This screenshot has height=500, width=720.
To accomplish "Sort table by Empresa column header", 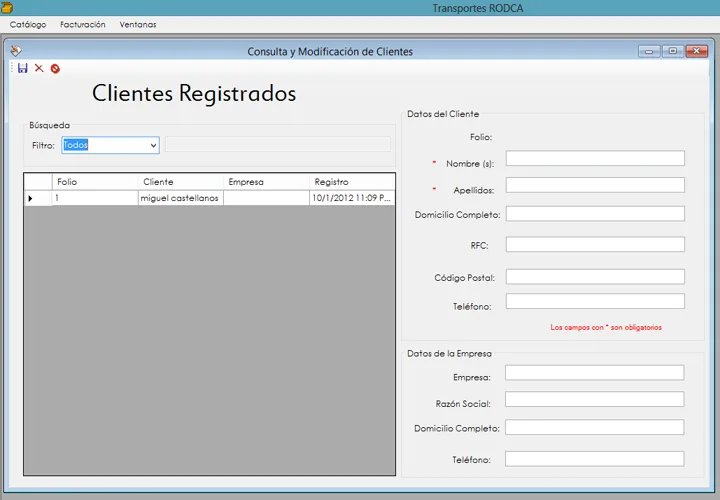I will (x=266, y=182).
